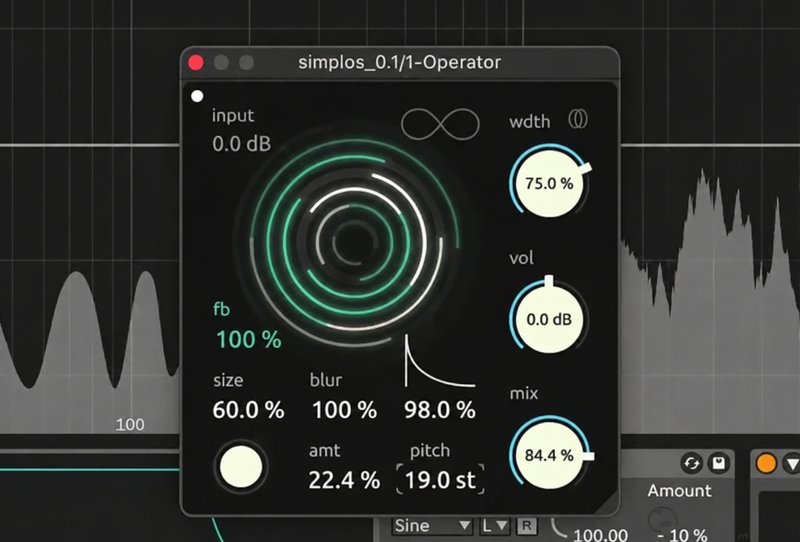Click the pitch label
This screenshot has width=800, height=542.
430,451
